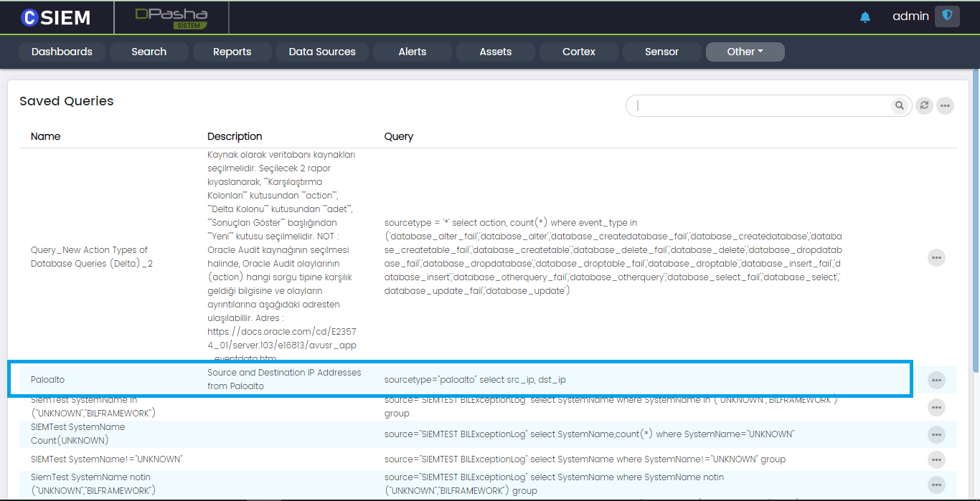This screenshot has height=501, width=980.
Task: Click the notification bell icon
Action: 865,17
